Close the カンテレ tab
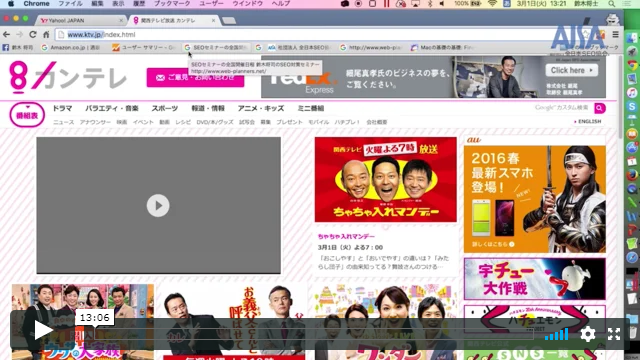The width and height of the screenshot is (640, 360). [x=213, y=20]
